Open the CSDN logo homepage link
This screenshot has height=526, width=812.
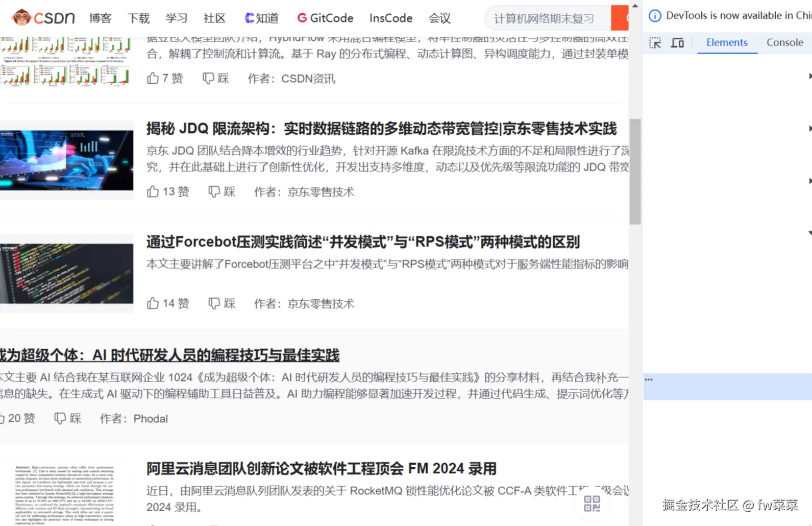[x=43, y=18]
